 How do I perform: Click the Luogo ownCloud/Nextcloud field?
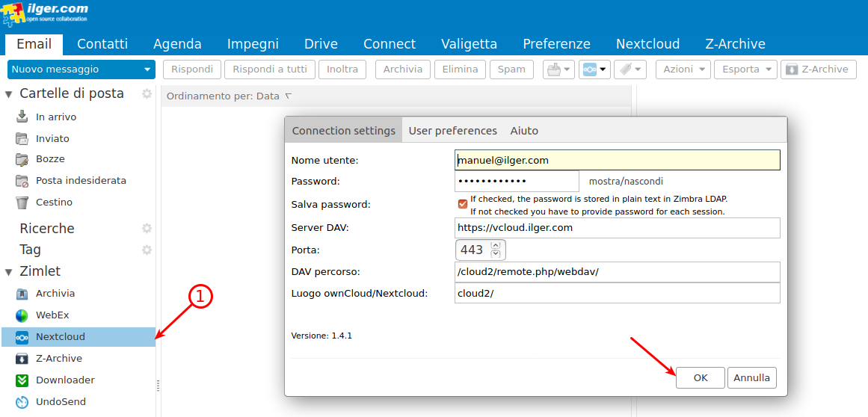click(618, 293)
